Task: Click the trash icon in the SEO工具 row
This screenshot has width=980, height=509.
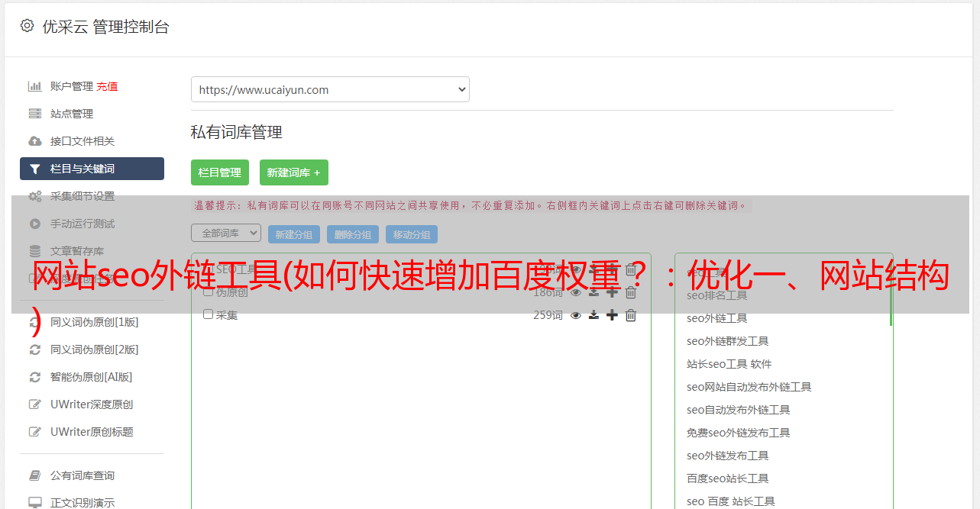Action: pyautogui.click(x=631, y=269)
